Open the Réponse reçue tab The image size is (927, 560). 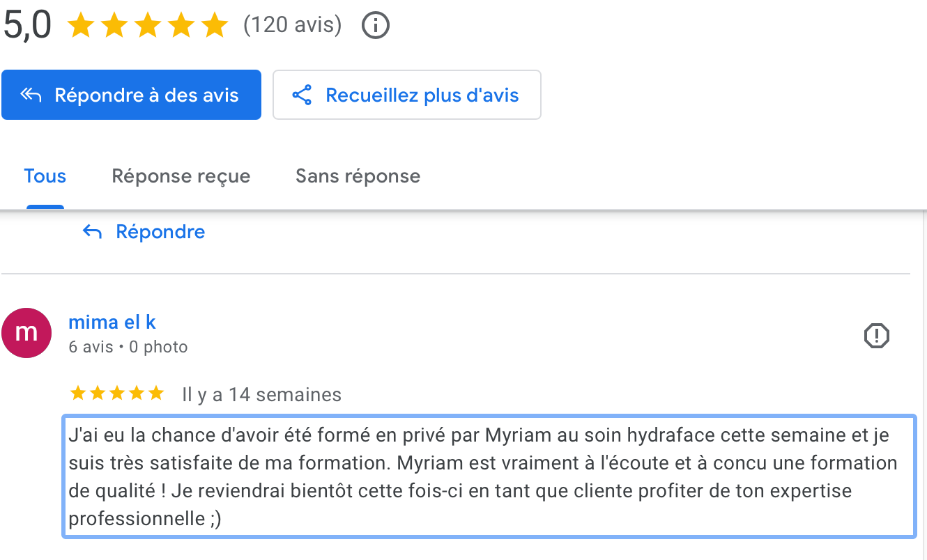click(181, 176)
